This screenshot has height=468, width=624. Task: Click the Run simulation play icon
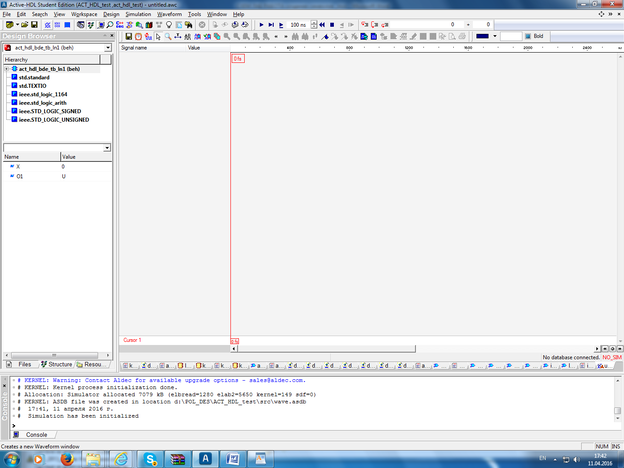(x=261, y=24)
